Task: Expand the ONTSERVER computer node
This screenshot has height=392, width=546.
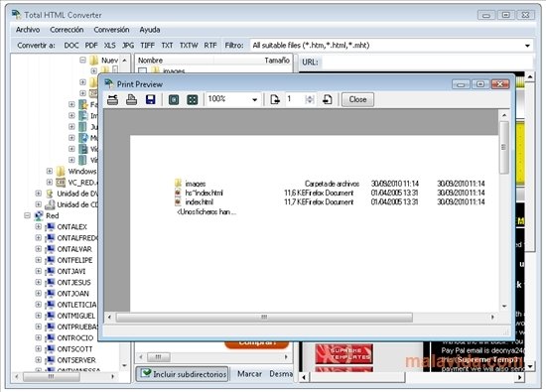Action: [39, 360]
